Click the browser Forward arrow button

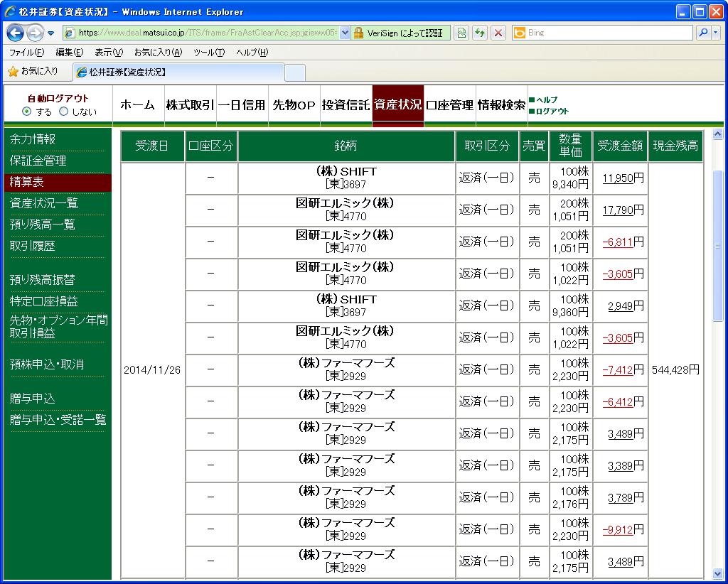pos(35,33)
